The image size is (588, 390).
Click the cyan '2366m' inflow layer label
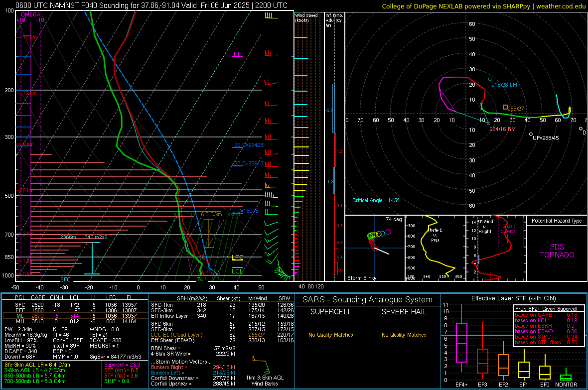68,237
